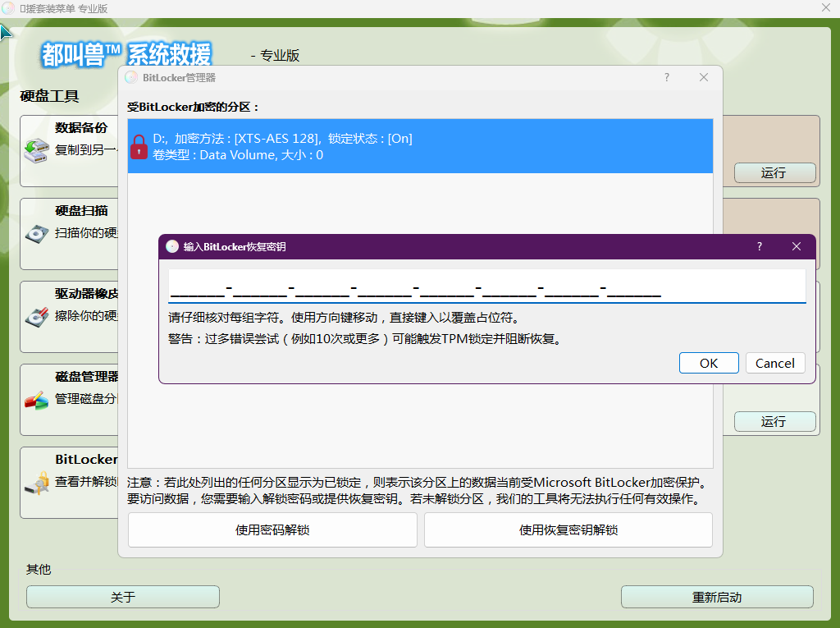This screenshot has width=840, height=628.
Task: Click Cancel in the recovery key dialog
Action: click(774, 363)
